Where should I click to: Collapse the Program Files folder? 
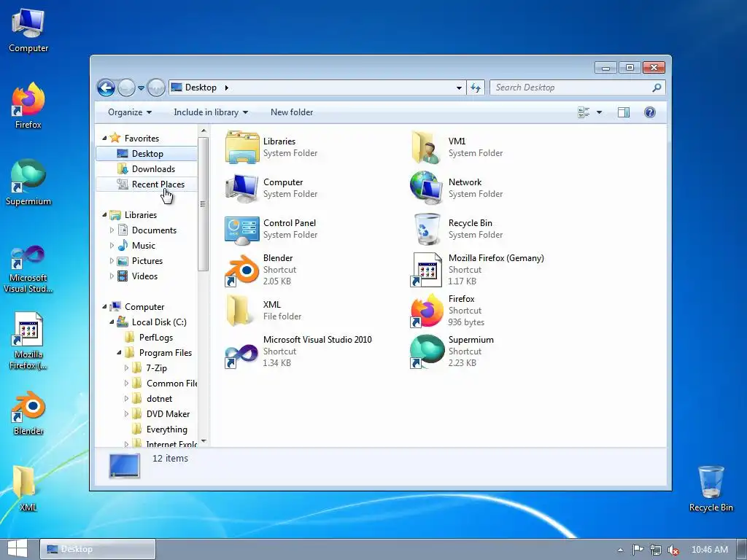click(119, 353)
